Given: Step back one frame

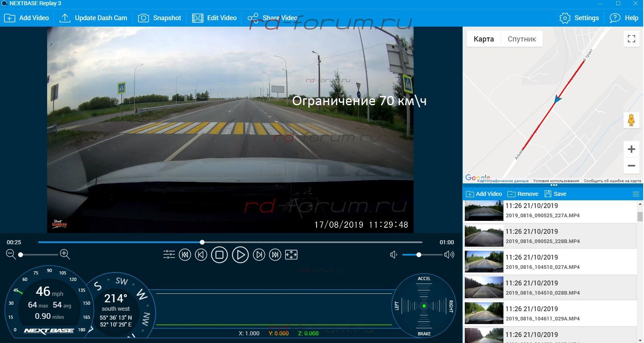Looking at the screenshot, I should 201,255.
